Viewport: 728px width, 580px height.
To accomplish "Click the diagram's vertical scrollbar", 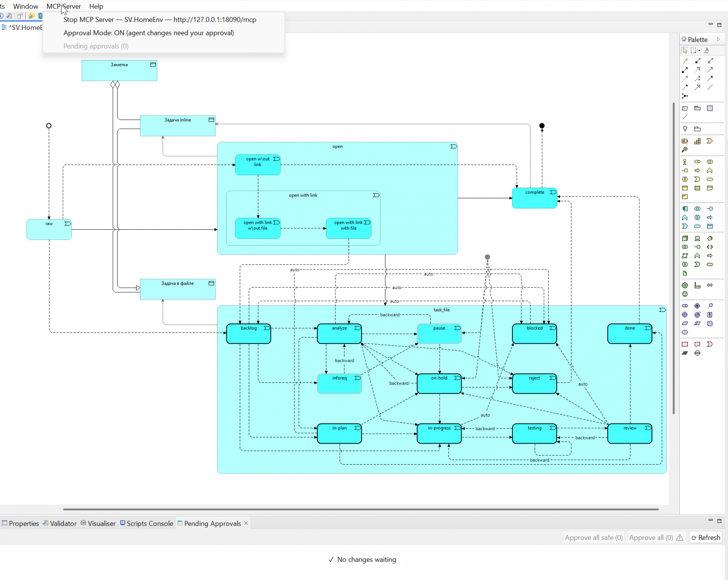I will tap(673, 258).
